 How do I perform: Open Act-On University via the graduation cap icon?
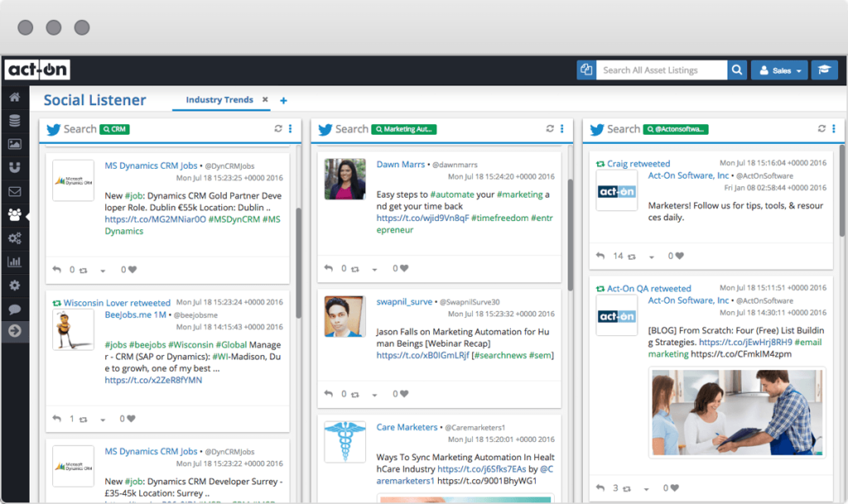pyautogui.click(x=825, y=70)
